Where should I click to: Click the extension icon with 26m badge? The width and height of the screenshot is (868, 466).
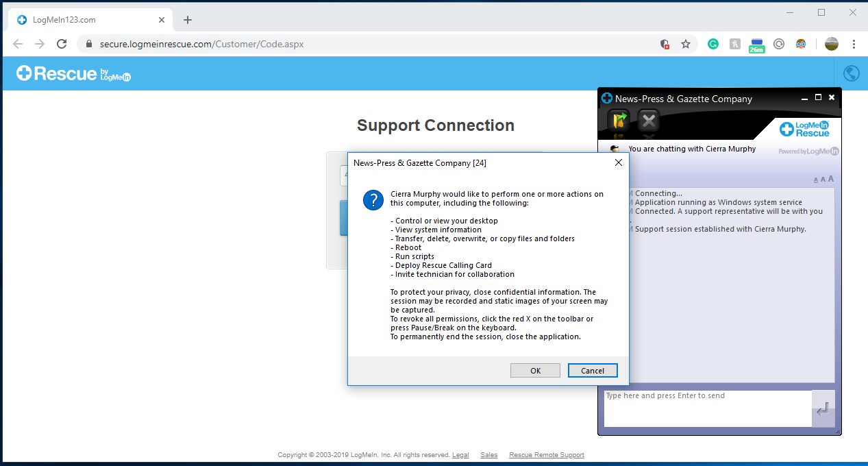757,45
